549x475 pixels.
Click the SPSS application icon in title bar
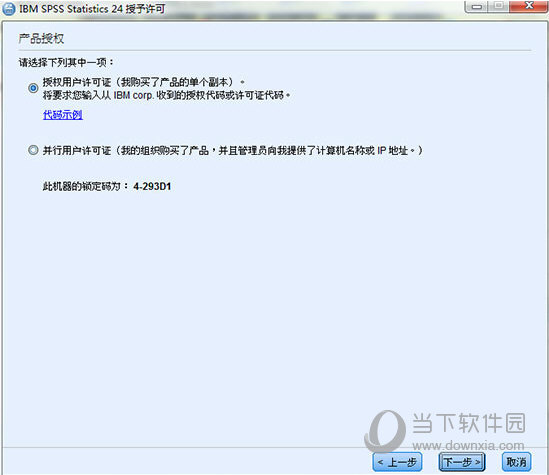pos(9,9)
